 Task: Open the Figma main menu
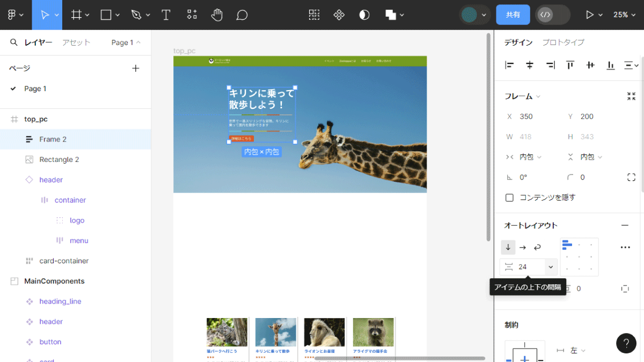(15, 15)
